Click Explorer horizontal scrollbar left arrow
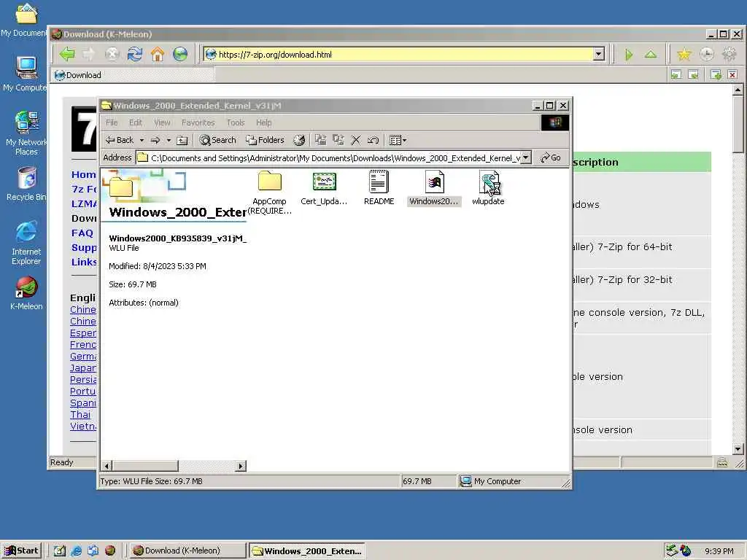The width and height of the screenshot is (747, 560). [x=107, y=466]
